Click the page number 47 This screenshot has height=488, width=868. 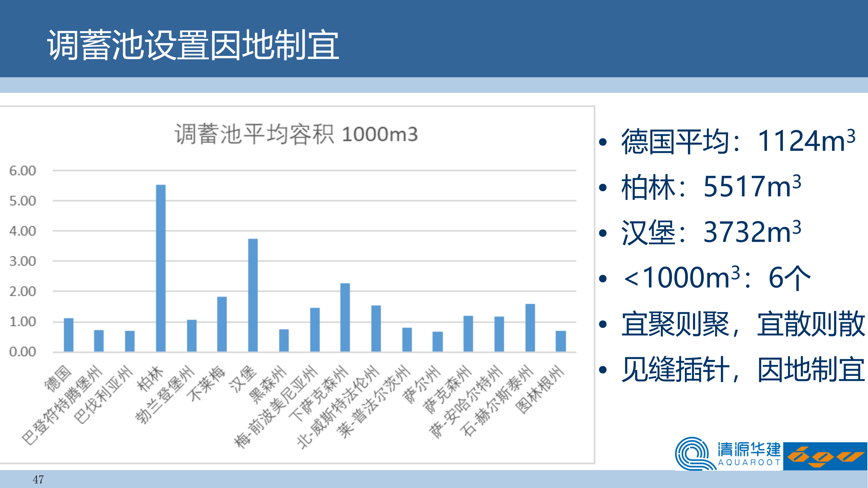pyautogui.click(x=38, y=479)
